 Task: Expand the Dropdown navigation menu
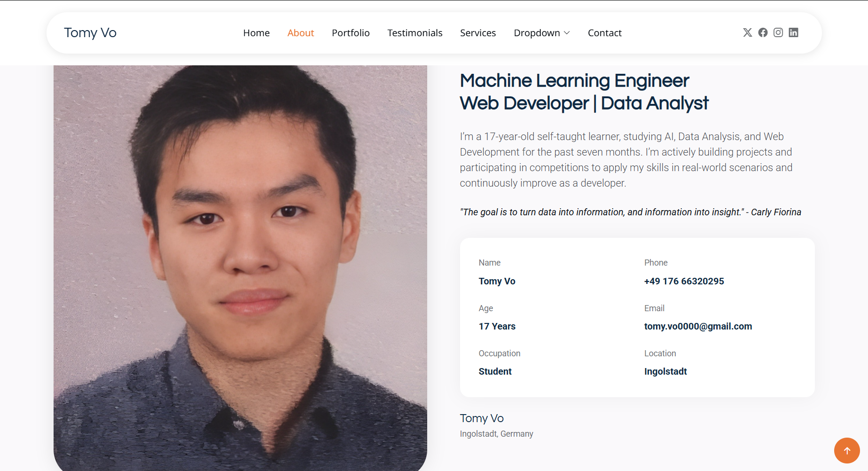(541, 33)
